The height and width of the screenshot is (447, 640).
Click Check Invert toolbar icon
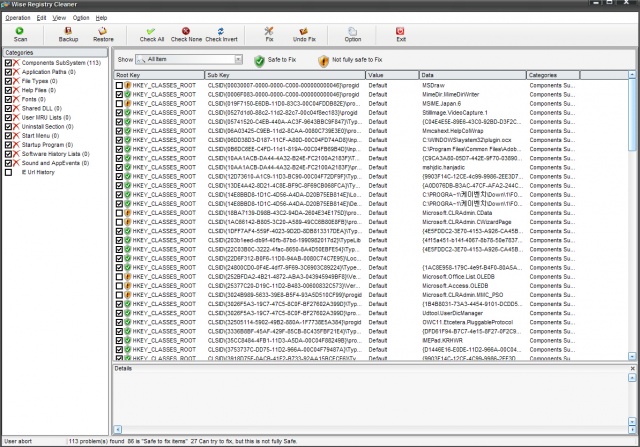pos(221,34)
